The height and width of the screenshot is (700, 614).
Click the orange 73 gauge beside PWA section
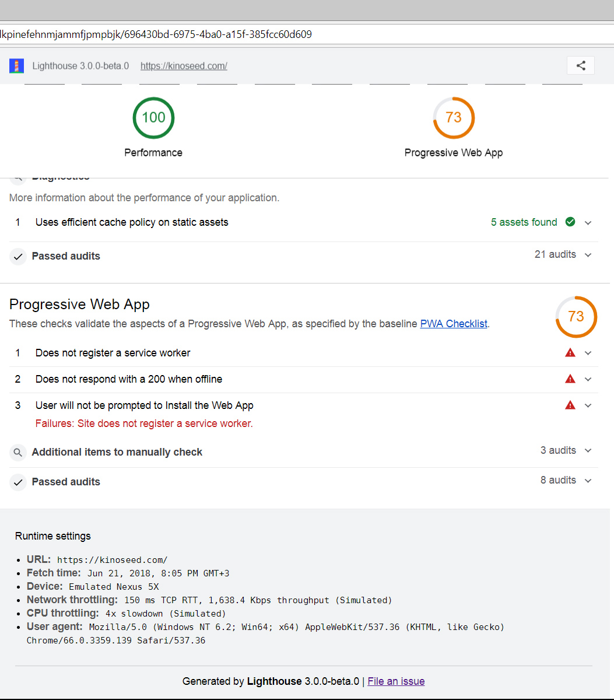click(x=576, y=317)
